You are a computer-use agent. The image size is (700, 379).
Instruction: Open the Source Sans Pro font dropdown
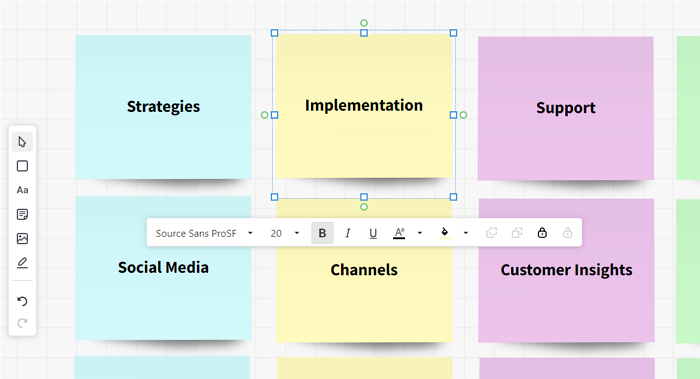click(204, 233)
